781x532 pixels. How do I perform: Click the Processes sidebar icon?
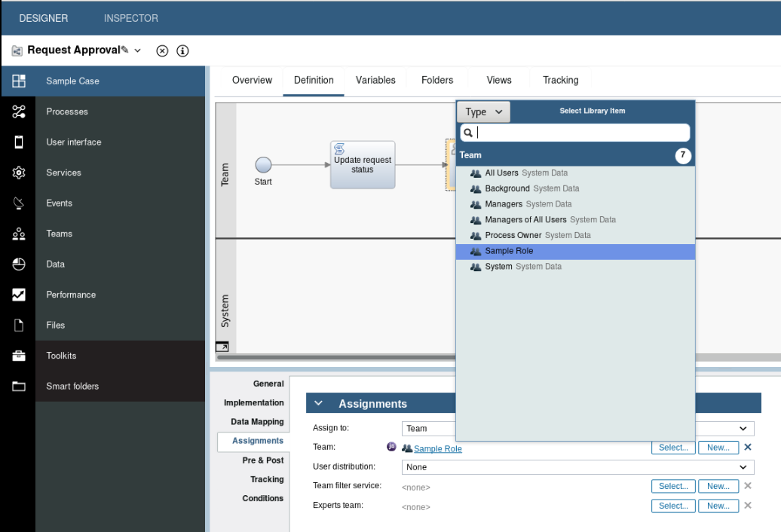pyautogui.click(x=18, y=112)
